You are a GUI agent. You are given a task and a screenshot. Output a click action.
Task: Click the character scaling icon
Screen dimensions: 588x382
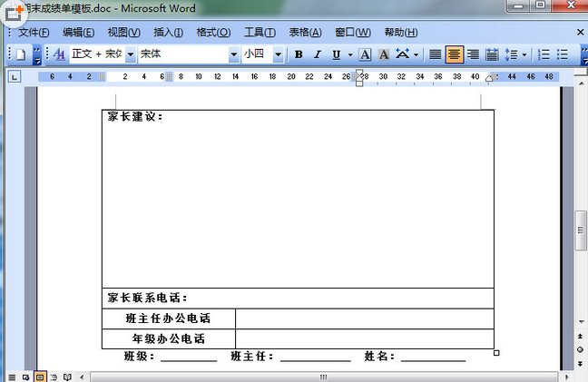pos(402,54)
